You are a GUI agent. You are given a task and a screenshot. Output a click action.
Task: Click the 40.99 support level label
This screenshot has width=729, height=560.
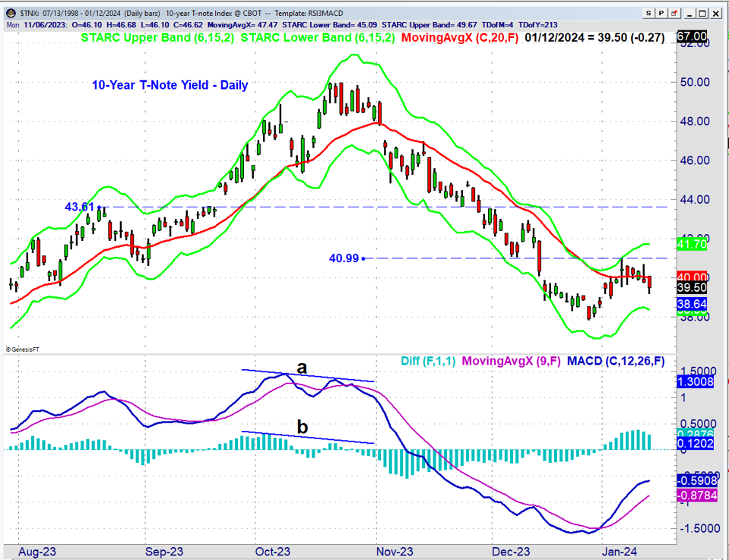tap(343, 258)
